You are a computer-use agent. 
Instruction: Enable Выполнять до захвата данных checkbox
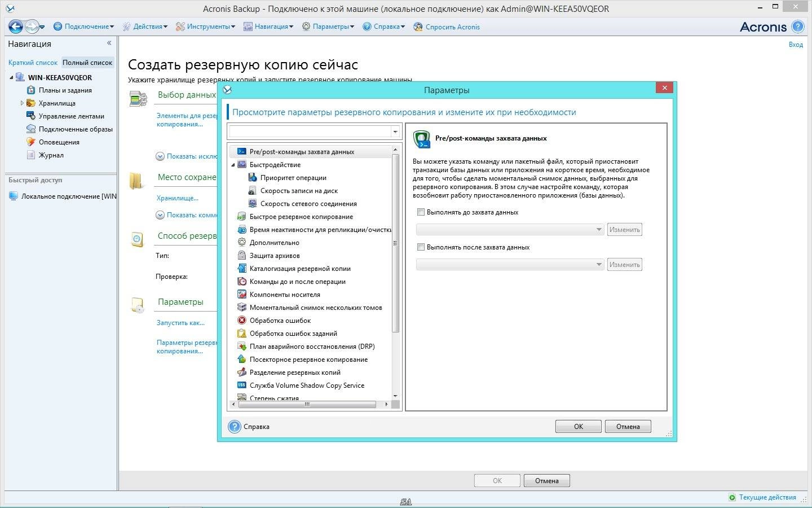pyautogui.click(x=421, y=212)
